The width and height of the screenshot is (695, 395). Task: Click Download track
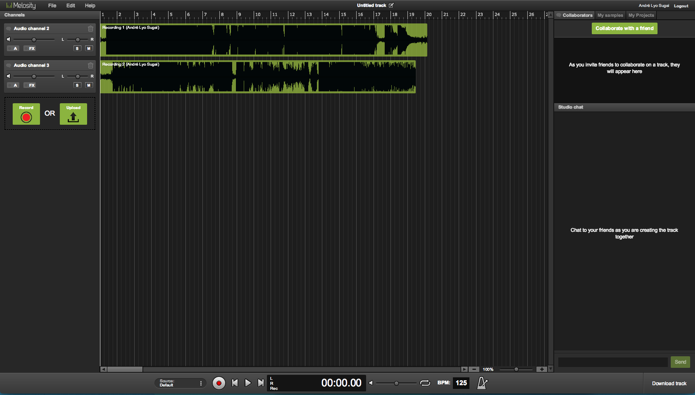pos(669,383)
